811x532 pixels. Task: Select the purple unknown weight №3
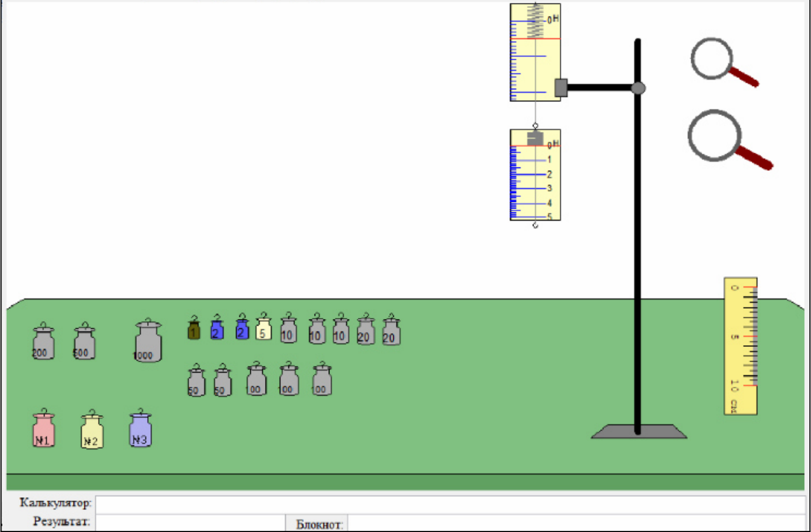[140, 428]
